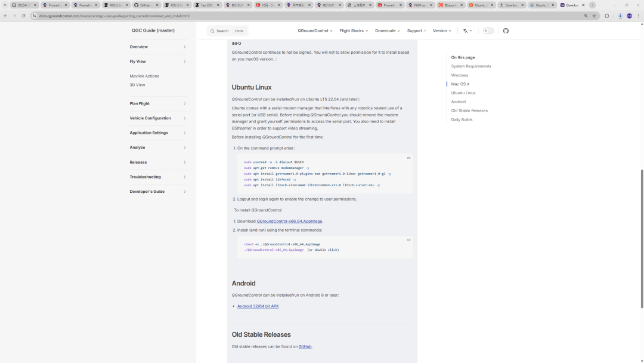Expand the Troubleshooting sidebar section
This screenshot has height=363, width=644.
pyautogui.click(x=157, y=177)
